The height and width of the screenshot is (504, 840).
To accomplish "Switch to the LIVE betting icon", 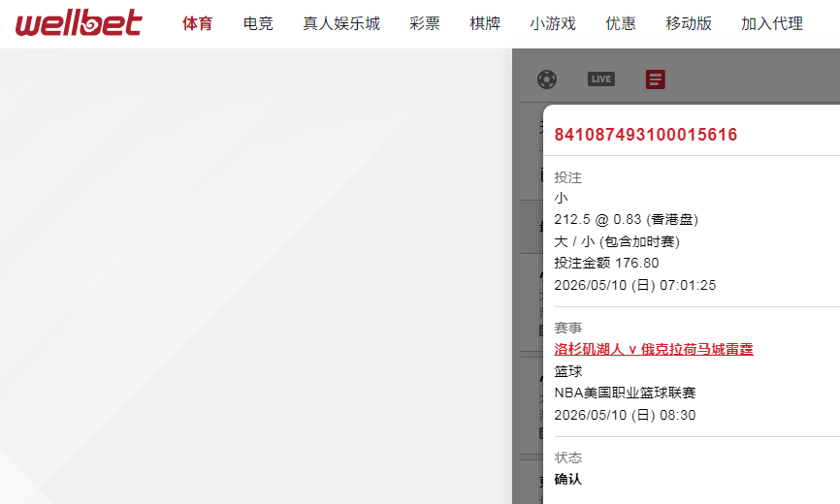I will tap(601, 79).
